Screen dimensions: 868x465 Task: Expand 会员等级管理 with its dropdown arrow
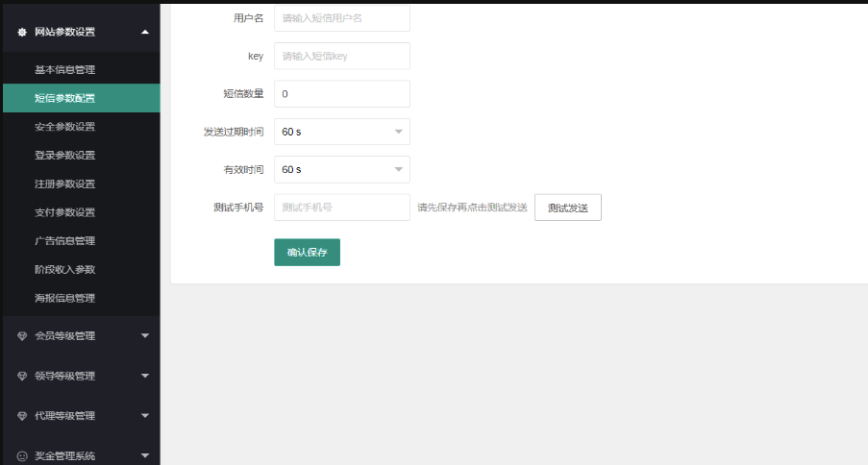point(145,336)
